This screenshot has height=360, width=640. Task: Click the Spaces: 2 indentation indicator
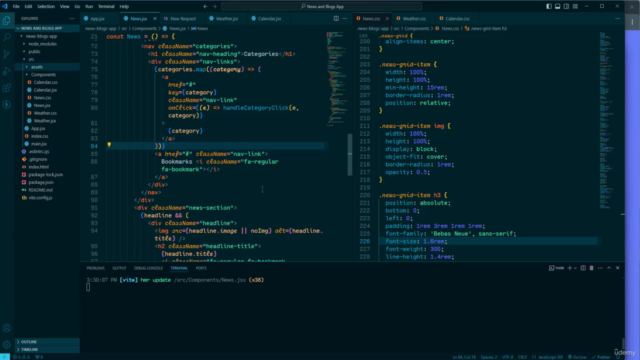489,357
